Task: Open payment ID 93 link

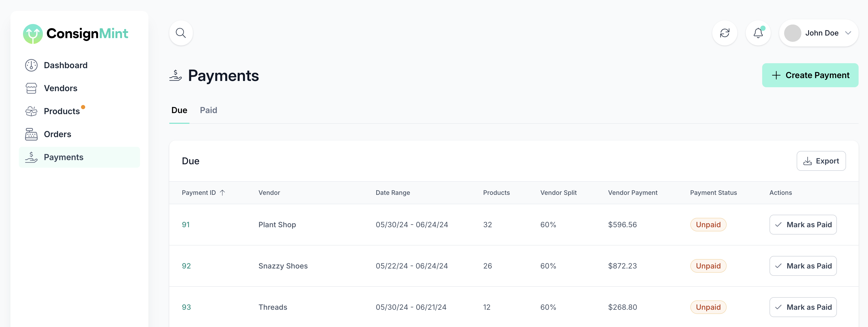Action: pyautogui.click(x=186, y=307)
